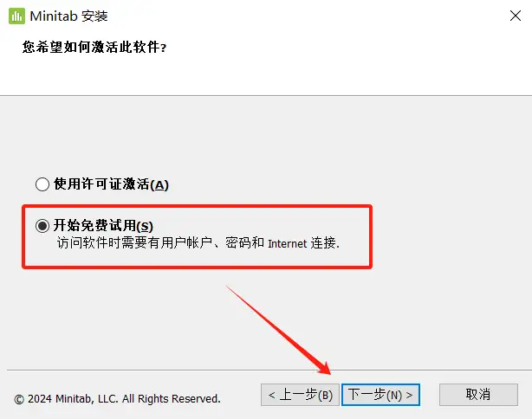Click the copyright © symbol
Image resolution: width=532 pixels, height=419 pixels.
pos(19,400)
